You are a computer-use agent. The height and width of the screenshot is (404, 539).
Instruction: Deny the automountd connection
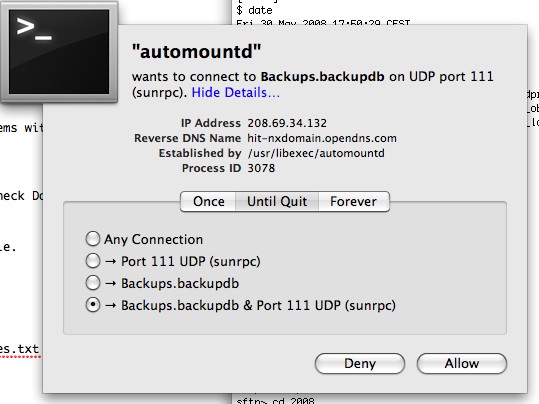(x=360, y=363)
